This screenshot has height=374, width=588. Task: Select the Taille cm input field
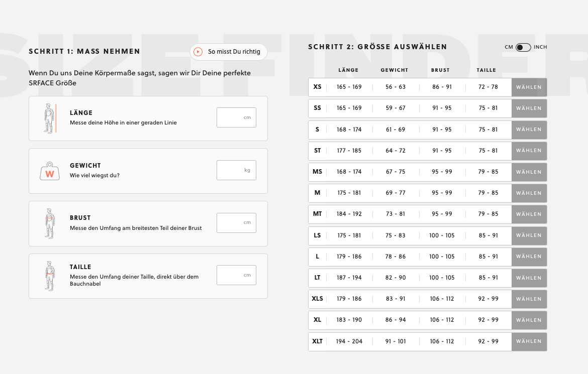pyautogui.click(x=236, y=275)
